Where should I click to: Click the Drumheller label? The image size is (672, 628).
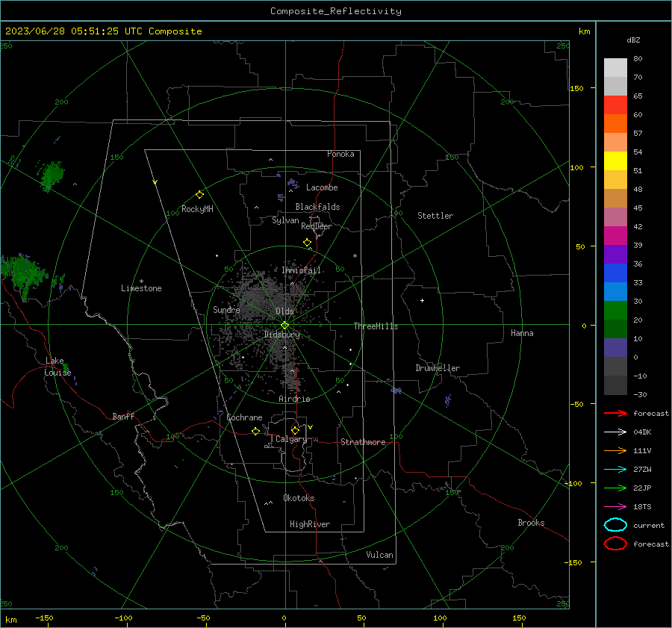pos(438,368)
